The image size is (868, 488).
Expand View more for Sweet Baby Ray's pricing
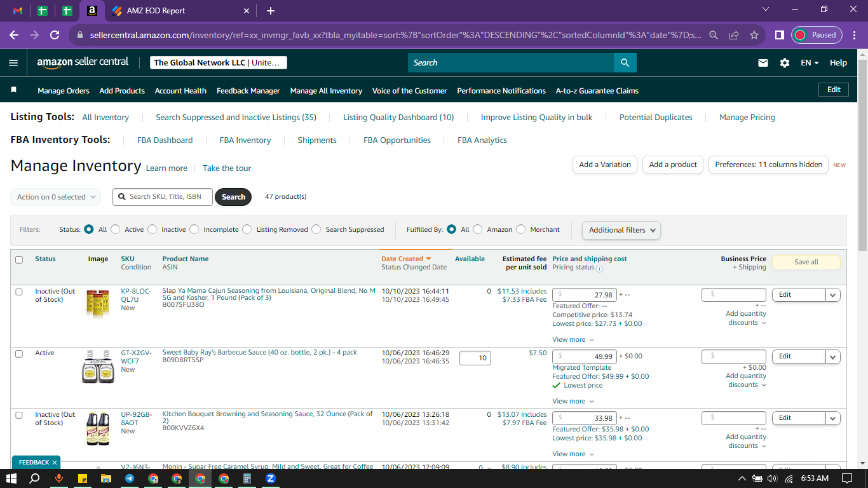[573, 401]
